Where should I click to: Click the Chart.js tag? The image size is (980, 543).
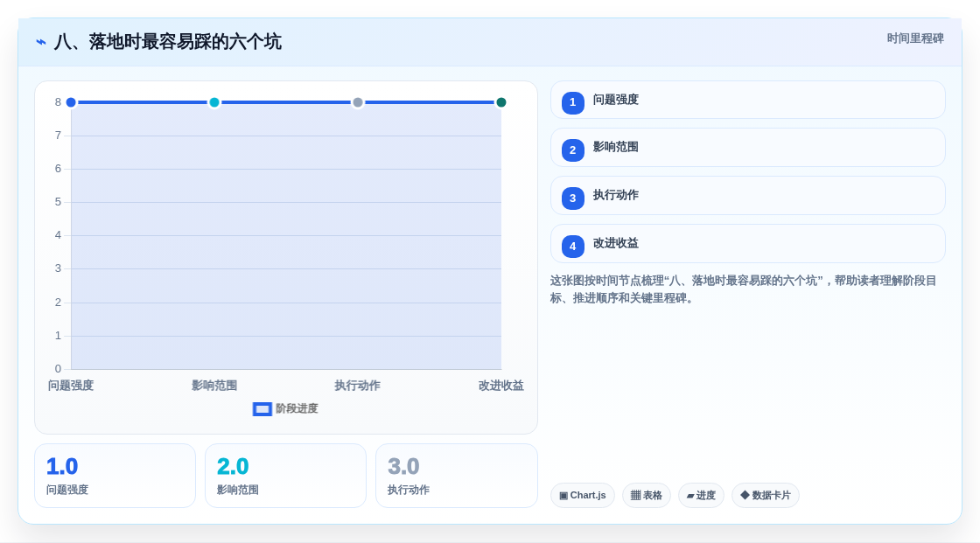(x=583, y=496)
